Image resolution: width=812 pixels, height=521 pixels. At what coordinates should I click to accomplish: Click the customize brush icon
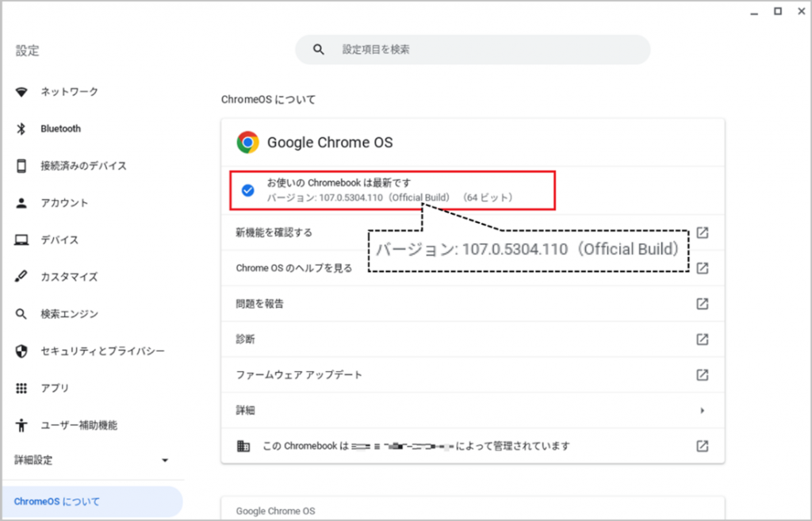tap(22, 277)
